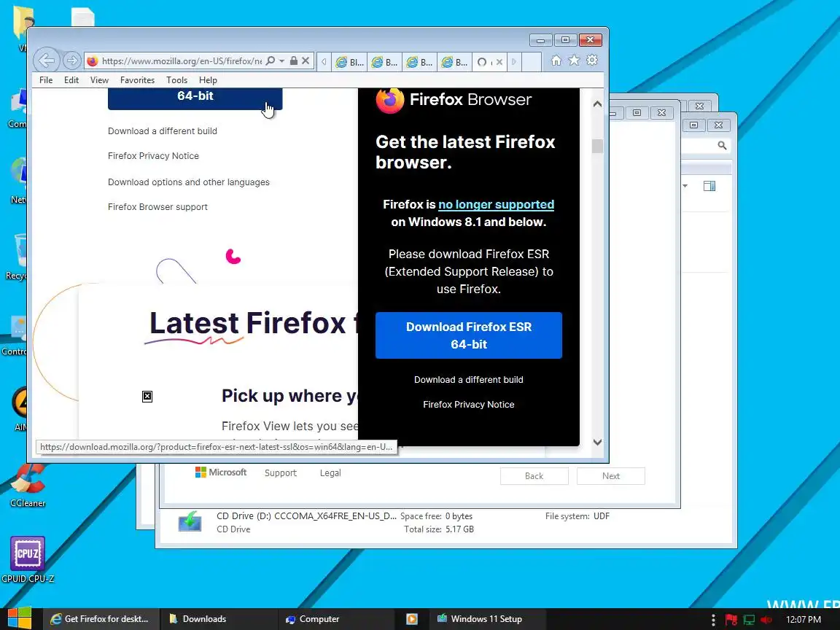Click the Microsoft logo in Setup window
840x630 pixels.
(221, 472)
